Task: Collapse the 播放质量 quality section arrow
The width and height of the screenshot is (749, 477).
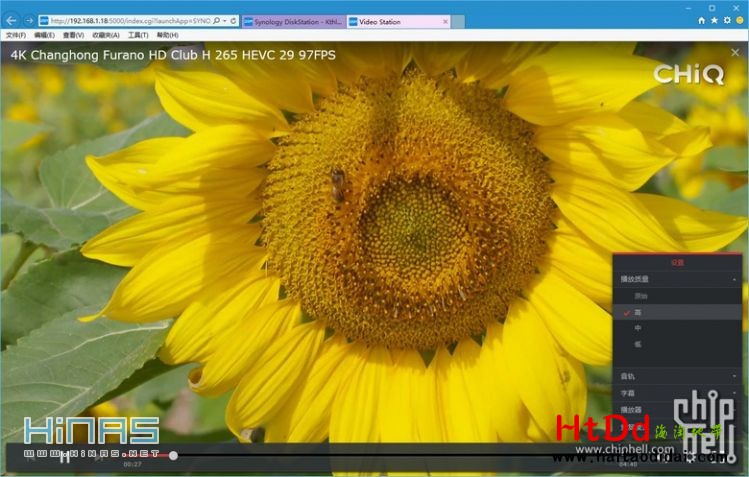Action: click(x=734, y=279)
